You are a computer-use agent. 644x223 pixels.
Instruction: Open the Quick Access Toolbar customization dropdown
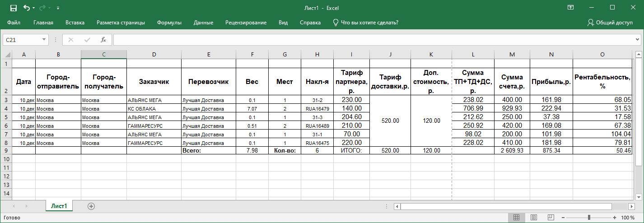coord(58,8)
